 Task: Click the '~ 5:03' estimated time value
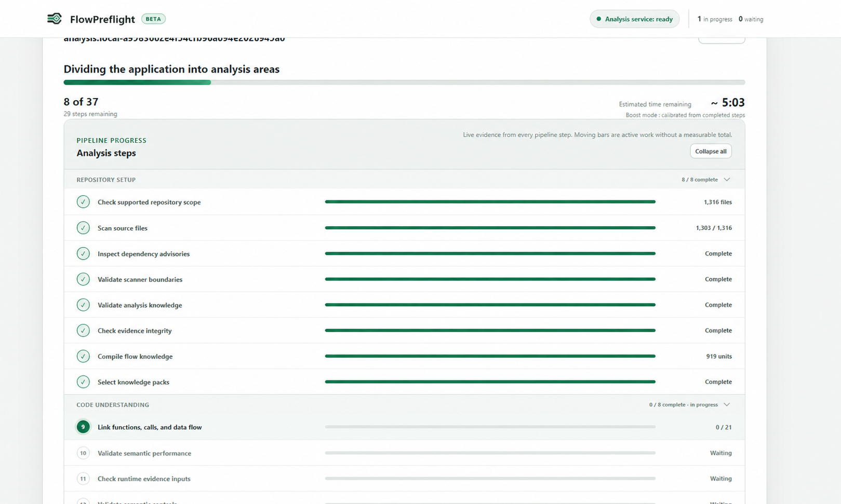728,102
